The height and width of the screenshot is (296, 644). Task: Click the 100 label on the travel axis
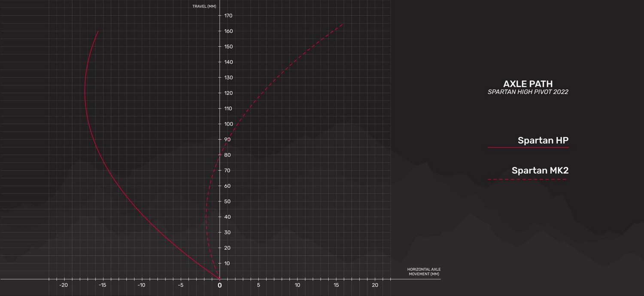tap(228, 124)
